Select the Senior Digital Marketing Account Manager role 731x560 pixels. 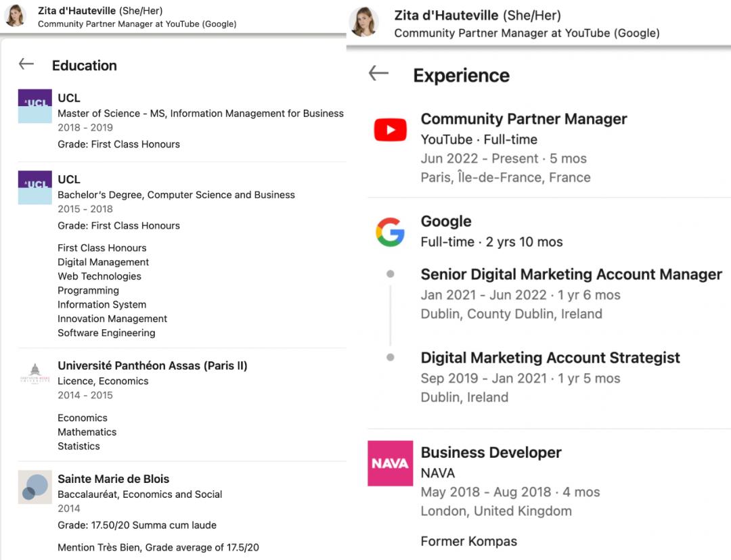point(571,275)
